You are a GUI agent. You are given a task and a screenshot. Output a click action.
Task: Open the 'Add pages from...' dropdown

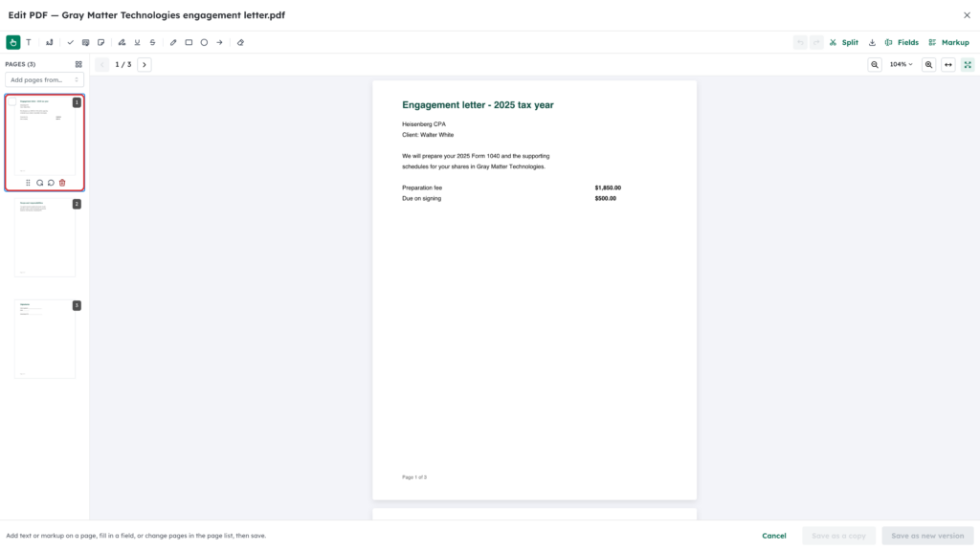pos(44,80)
